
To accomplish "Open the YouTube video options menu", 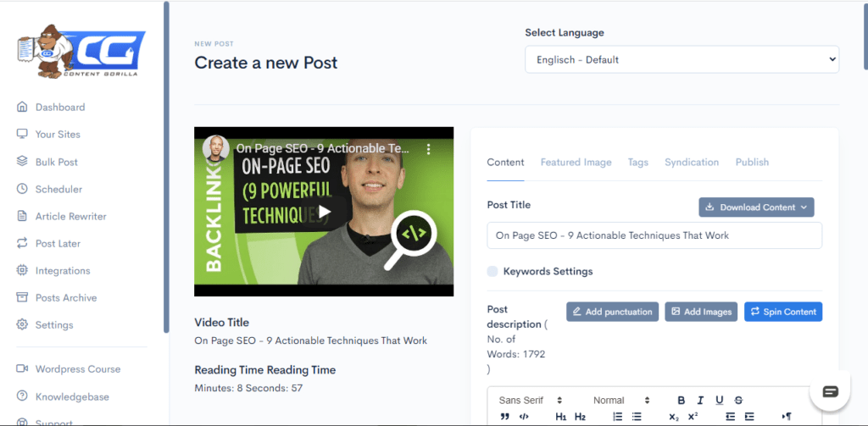I will pyautogui.click(x=429, y=149).
